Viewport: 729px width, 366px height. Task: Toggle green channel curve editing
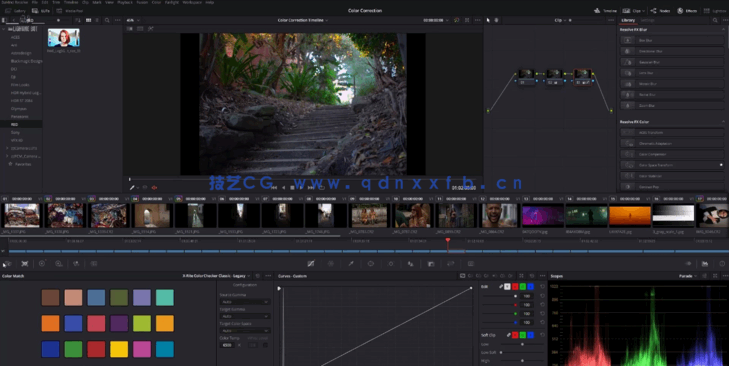click(x=523, y=286)
